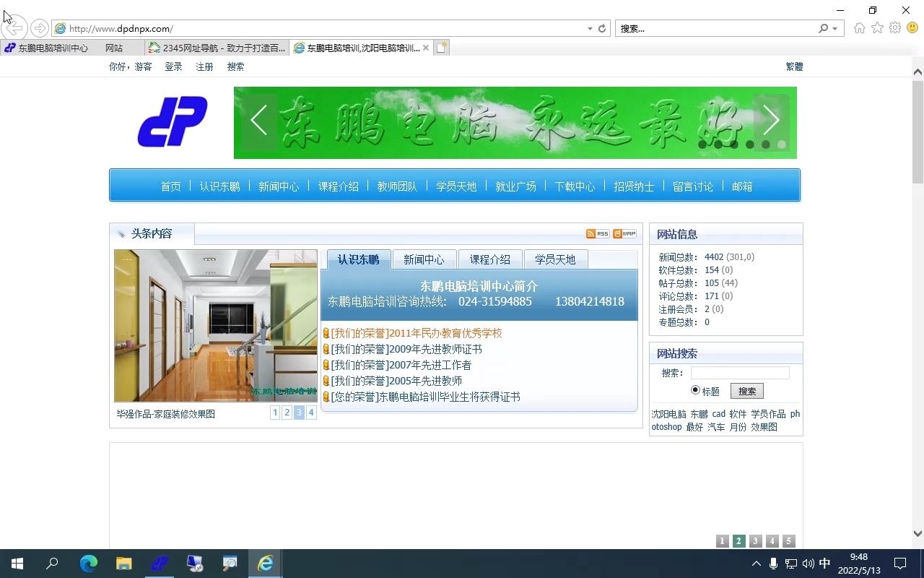Toggle the speaker icon in the system tray

coord(808,564)
